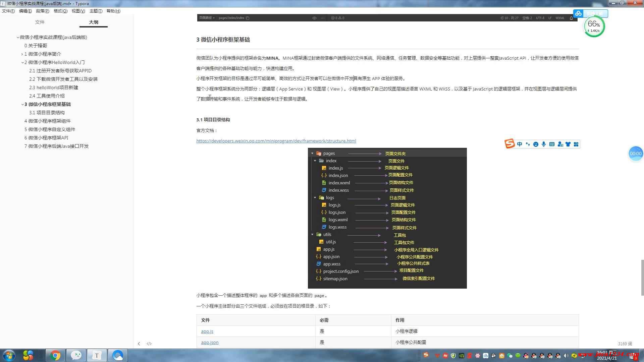The image size is (644, 362).
Task: Open Sogou toolbox grid icon
Action: coord(576,144)
